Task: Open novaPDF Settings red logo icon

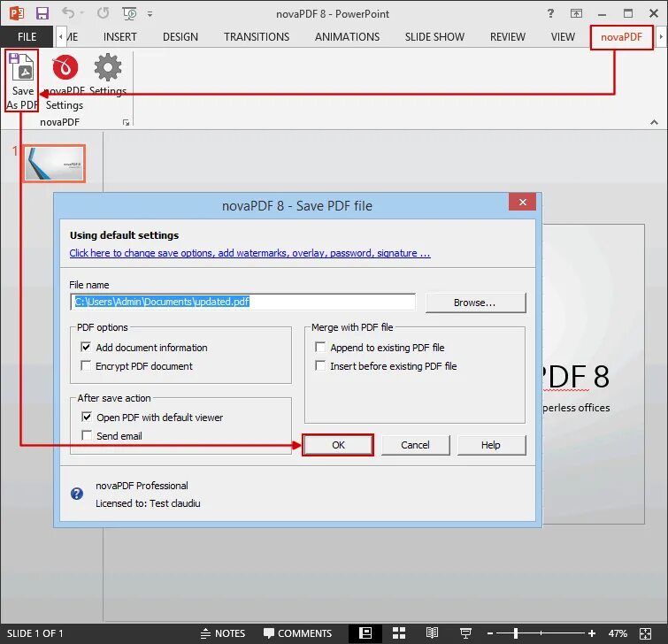Action: (65, 67)
